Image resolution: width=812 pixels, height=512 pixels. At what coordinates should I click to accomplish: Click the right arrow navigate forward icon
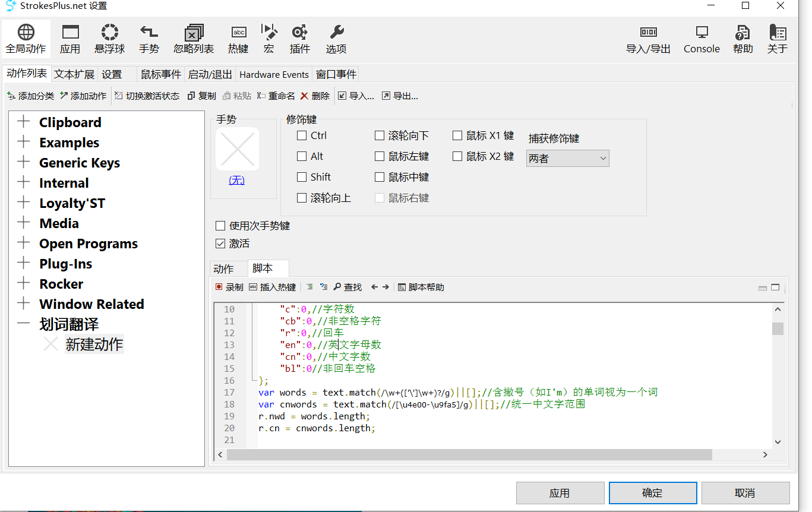point(386,287)
